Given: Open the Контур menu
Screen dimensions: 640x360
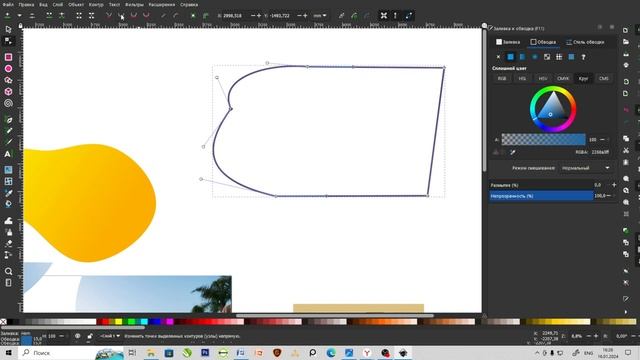Looking at the screenshot, I should point(96,4).
